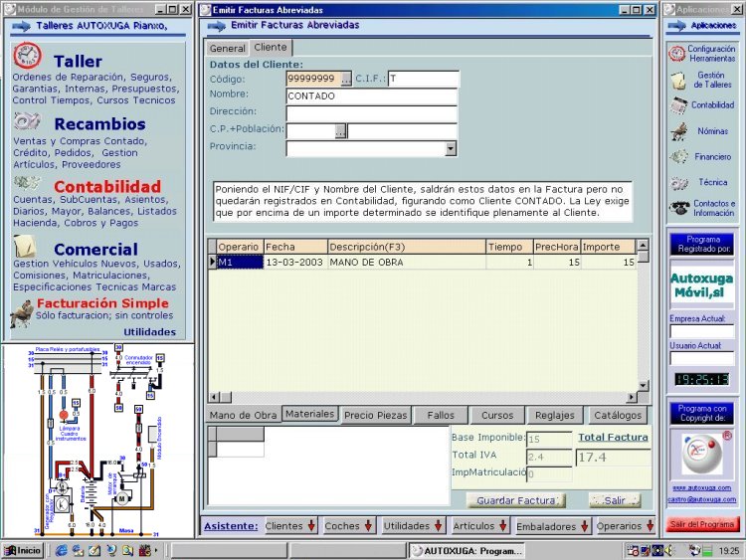The image size is (746, 560).
Task: Click the arrow icon beside Aplicaciones heading
Action: pos(676,26)
